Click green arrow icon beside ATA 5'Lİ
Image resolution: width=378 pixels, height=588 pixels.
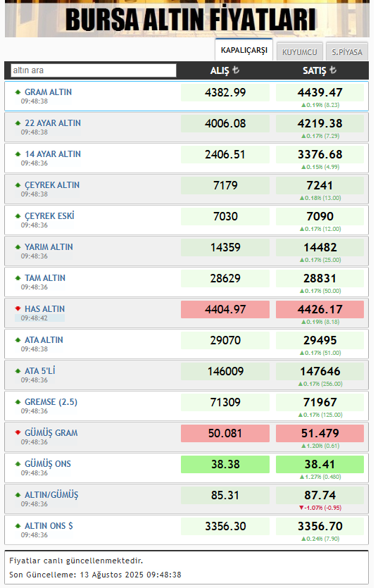coord(18,371)
